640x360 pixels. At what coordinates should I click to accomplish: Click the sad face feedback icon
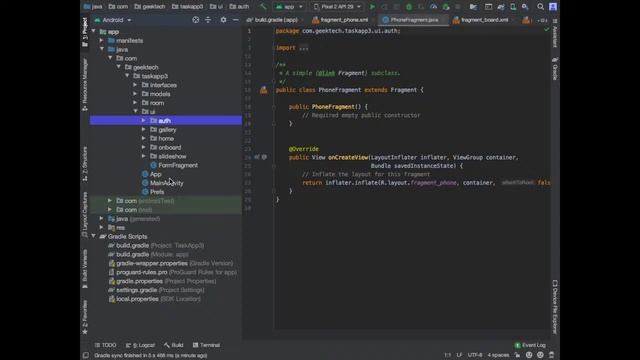[540, 355]
